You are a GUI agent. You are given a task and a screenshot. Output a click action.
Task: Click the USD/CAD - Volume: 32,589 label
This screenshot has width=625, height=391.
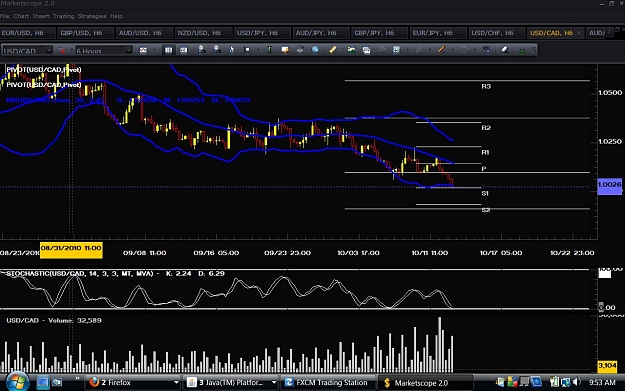[54, 320]
